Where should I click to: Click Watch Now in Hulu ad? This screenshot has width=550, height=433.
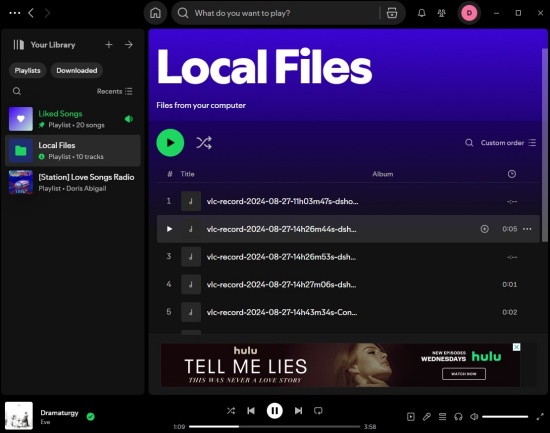point(464,374)
